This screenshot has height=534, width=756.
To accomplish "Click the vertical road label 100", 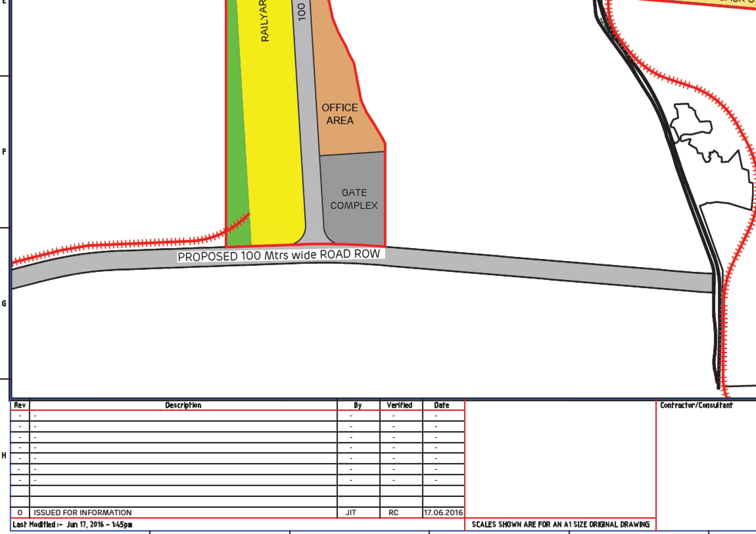I will coord(302,12).
